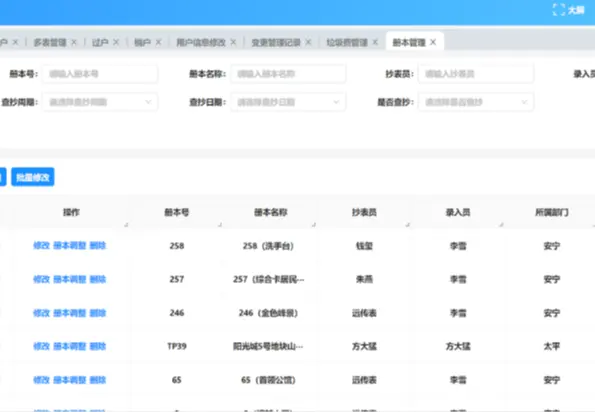Select the 阳光城5号地块 name cell
Screen dimensions: 595x413
tap(268, 346)
